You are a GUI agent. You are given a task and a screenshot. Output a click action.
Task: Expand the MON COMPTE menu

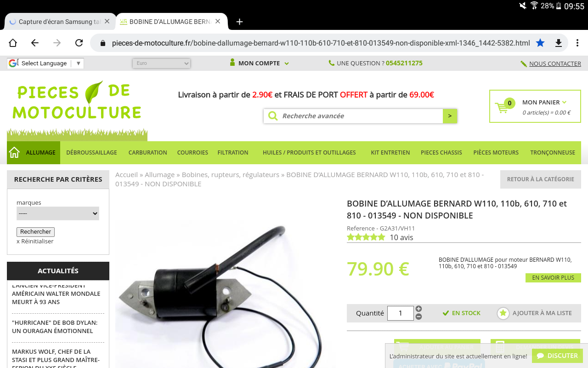260,63
